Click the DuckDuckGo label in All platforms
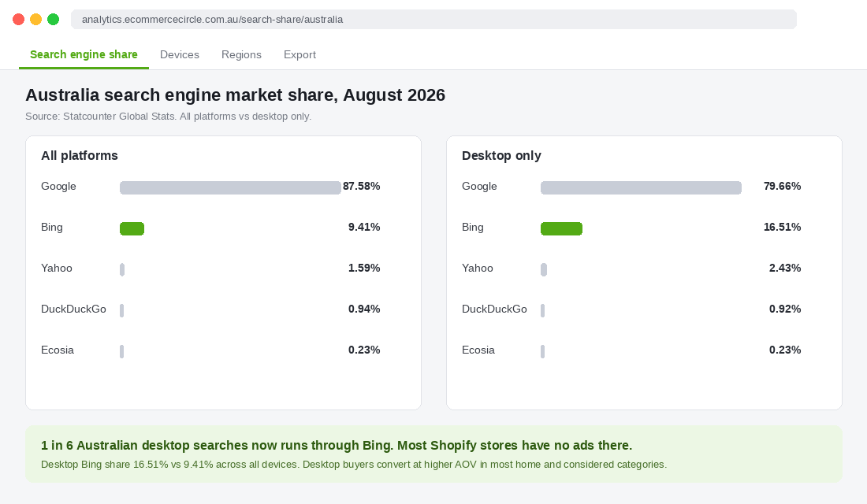This screenshot has width=867, height=504. (x=73, y=309)
